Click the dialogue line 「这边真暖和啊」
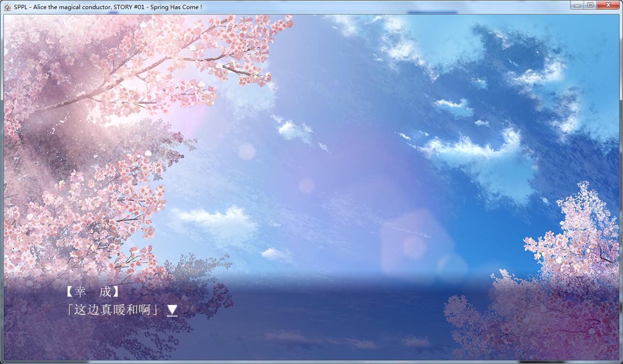 114,310
